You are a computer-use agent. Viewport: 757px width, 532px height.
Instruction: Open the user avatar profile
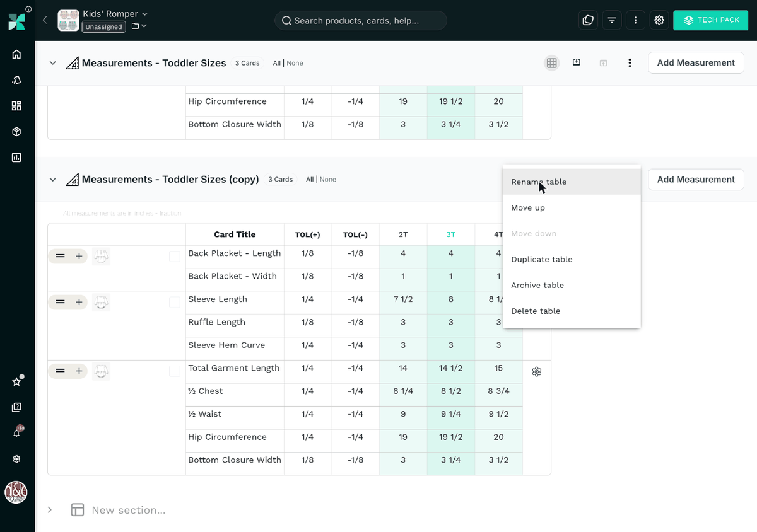(16, 492)
